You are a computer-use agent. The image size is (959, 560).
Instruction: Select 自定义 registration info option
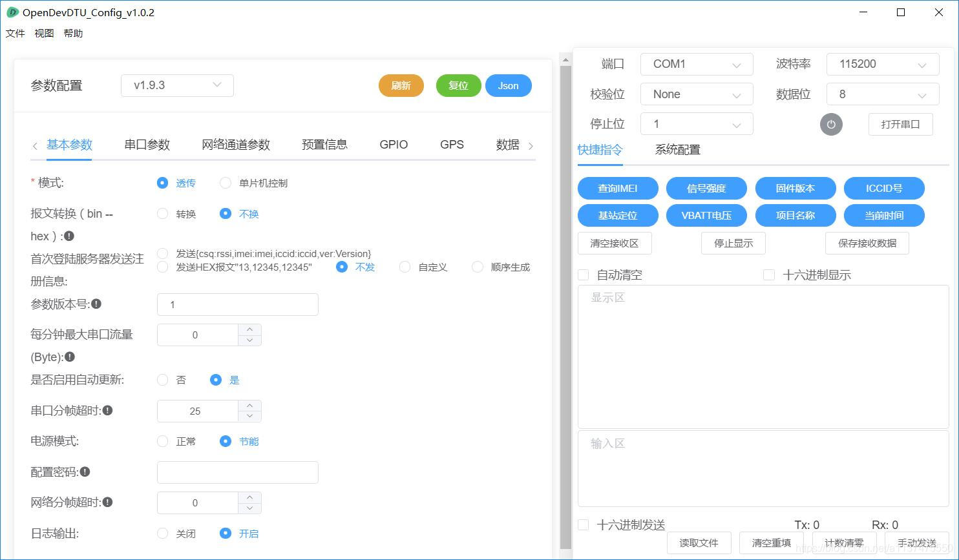click(405, 267)
